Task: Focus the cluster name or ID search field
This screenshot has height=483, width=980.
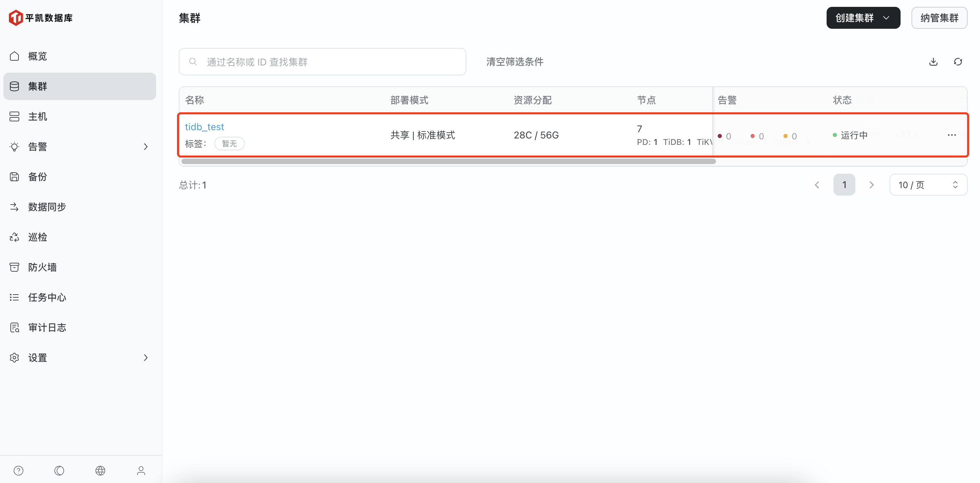Action: coord(323,62)
